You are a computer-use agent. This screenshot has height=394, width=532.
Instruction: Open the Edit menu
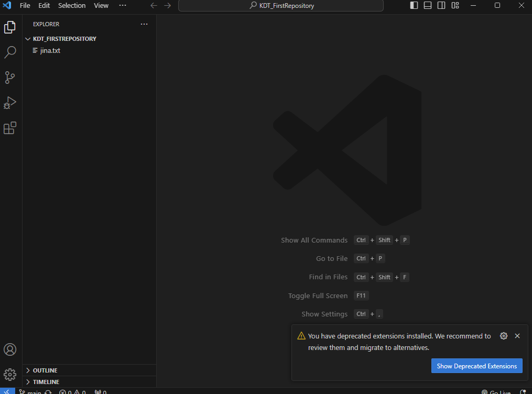pyautogui.click(x=44, y=5)
